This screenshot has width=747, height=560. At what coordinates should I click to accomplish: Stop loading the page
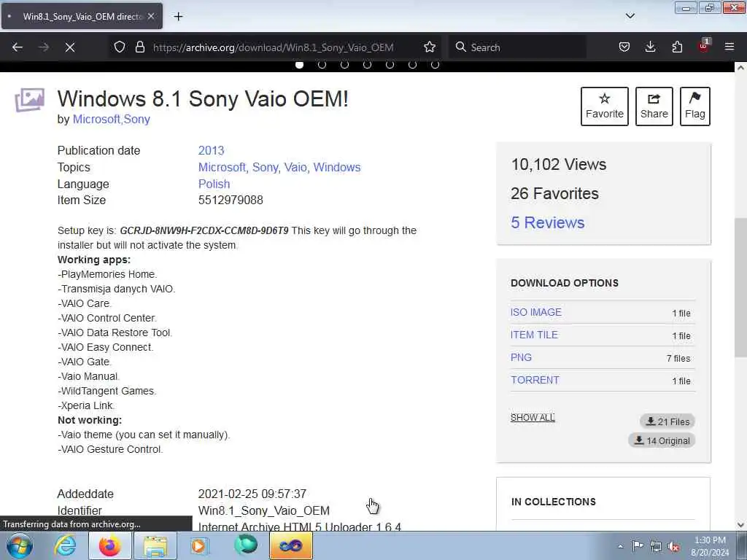click(69, 47)
